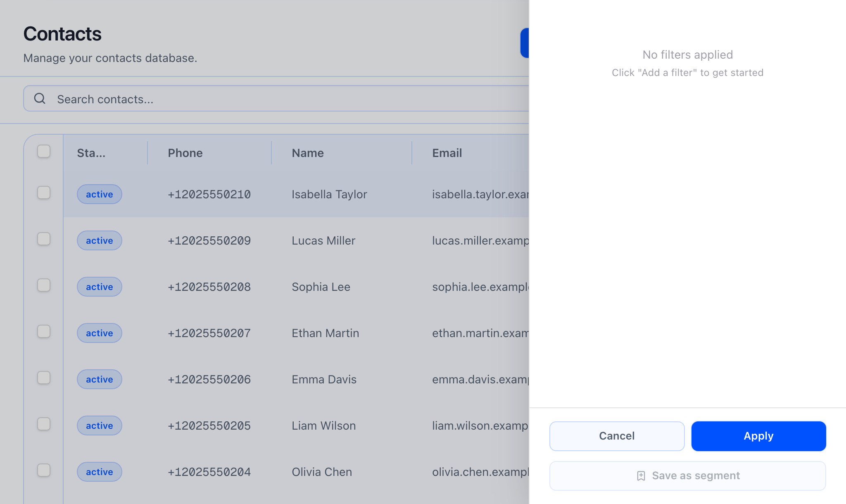Image resolution: width=846 pixels, height=504 pixels.
Task: Toggle the select-all checkbox in table header
Action: (x=44, y=151)
